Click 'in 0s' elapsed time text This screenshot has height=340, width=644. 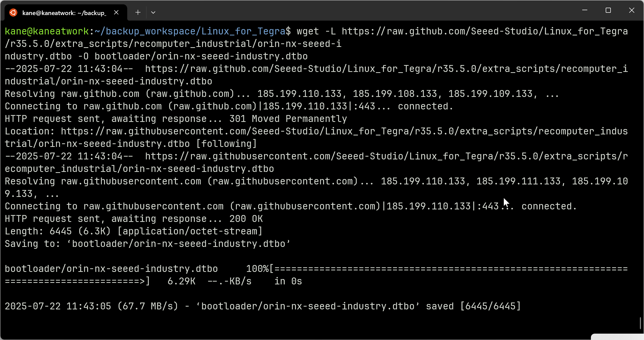288,281
